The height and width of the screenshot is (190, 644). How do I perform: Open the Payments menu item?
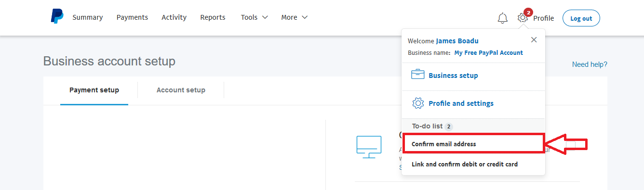tap(132, 17)
